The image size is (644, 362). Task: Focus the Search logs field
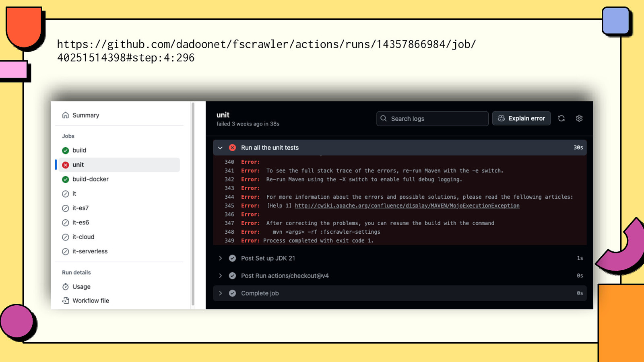[x=432, y=119]
